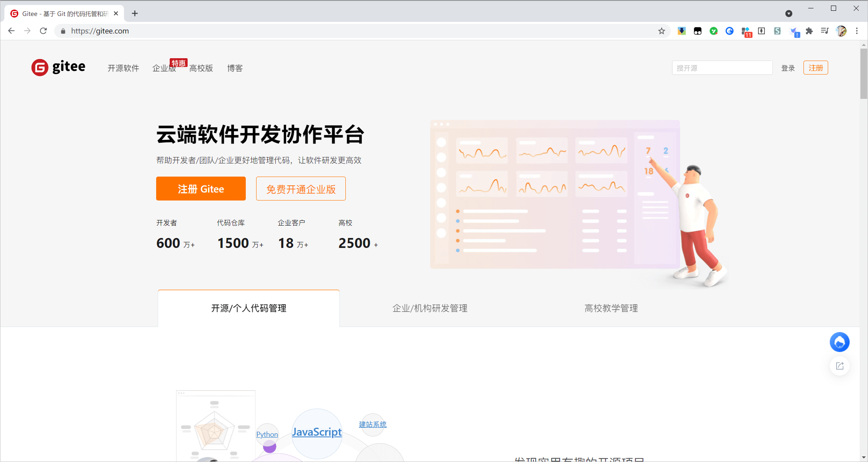The height and width of the screenshot is (462, 868).
Task: Open the blue floating chat assistant icon
Action: click(x=840, y=342)
